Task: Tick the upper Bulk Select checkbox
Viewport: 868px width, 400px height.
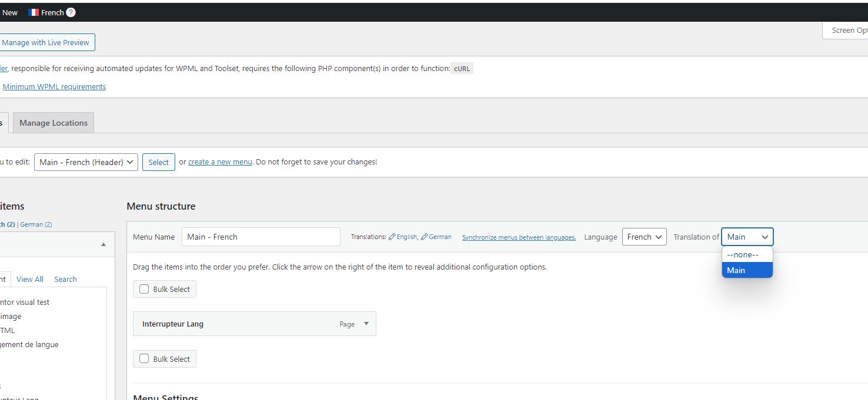Action: coord(144,289)
